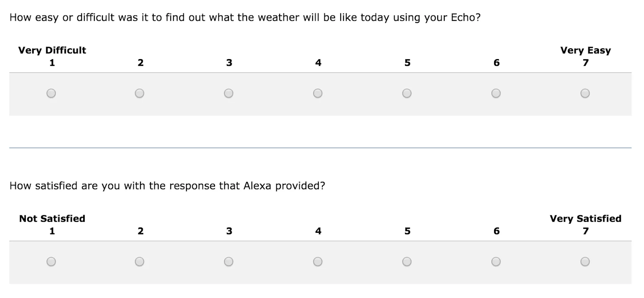Image resolution: width=644 pixels, height=298 pixels.
Task: Click the Not Satisfied scale label
Action: pyautogui.click(x=52, y=218)
